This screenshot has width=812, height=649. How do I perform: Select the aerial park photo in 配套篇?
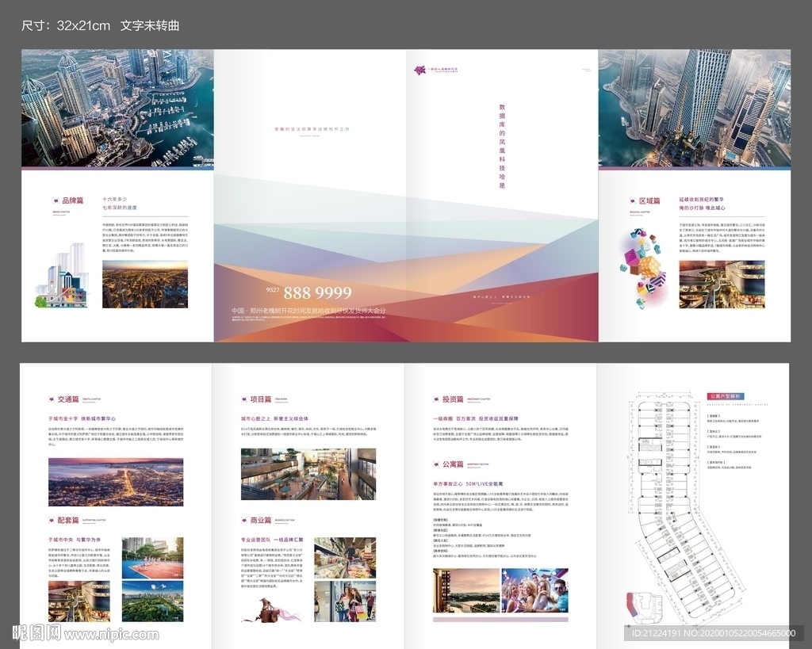coord(153,601)
